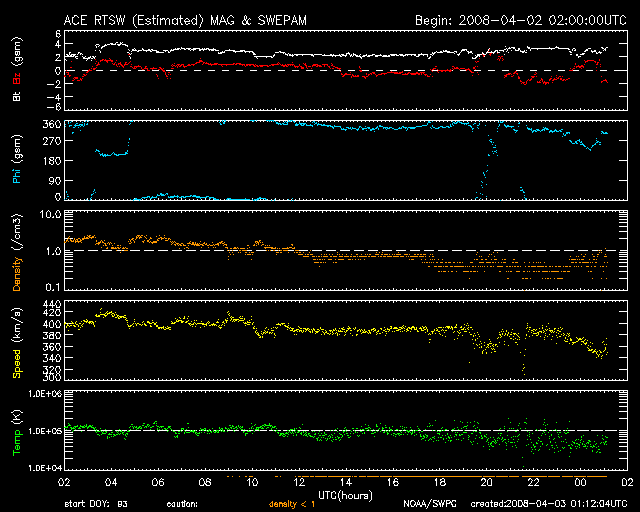
Task: Click the white "Bt" axis label
Action: pos(17,96)
